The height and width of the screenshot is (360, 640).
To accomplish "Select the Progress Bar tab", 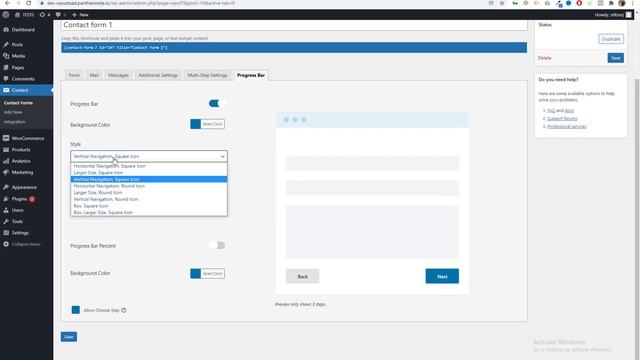I will pos(251,75).
